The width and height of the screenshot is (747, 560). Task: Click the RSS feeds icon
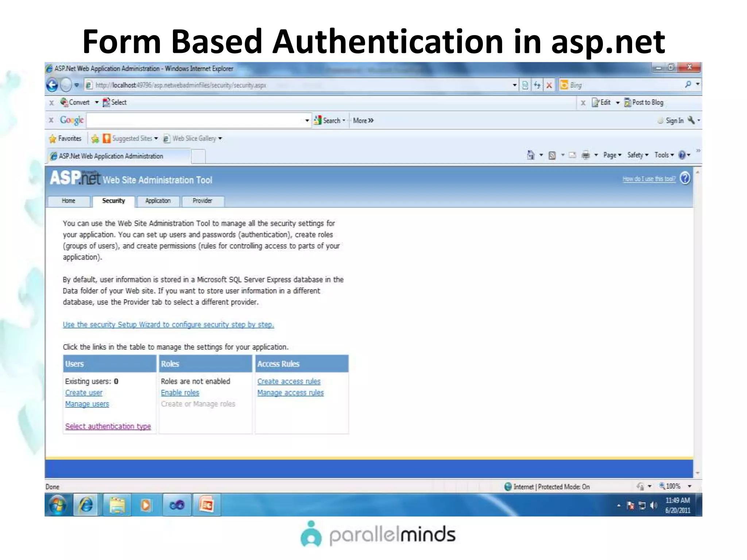552,155
